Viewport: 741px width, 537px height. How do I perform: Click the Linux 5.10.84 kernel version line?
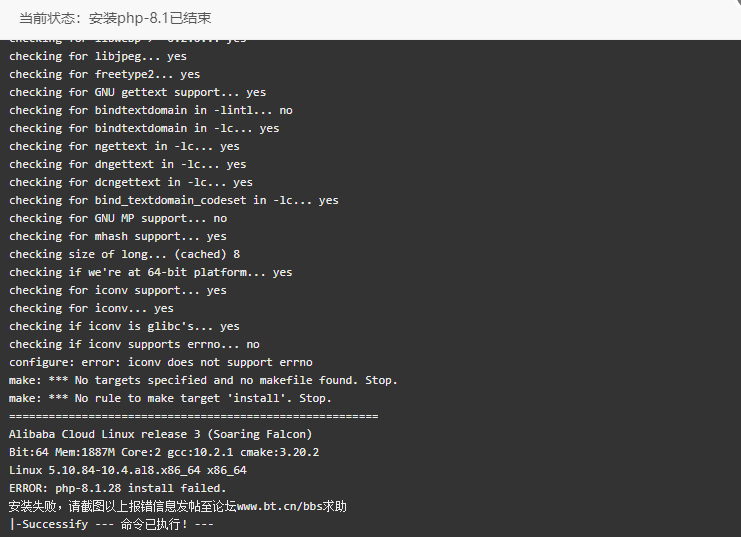pos(128,470)
